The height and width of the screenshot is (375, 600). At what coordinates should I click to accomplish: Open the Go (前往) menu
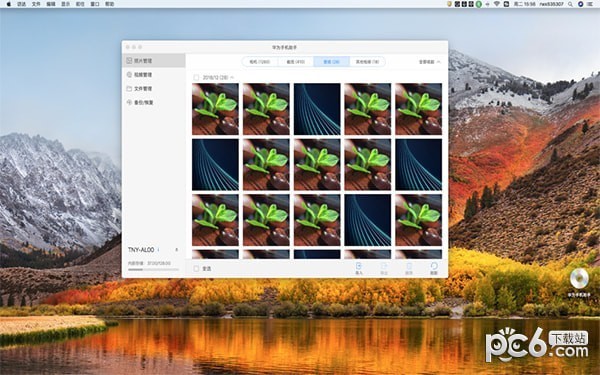(x=80, y=4)
